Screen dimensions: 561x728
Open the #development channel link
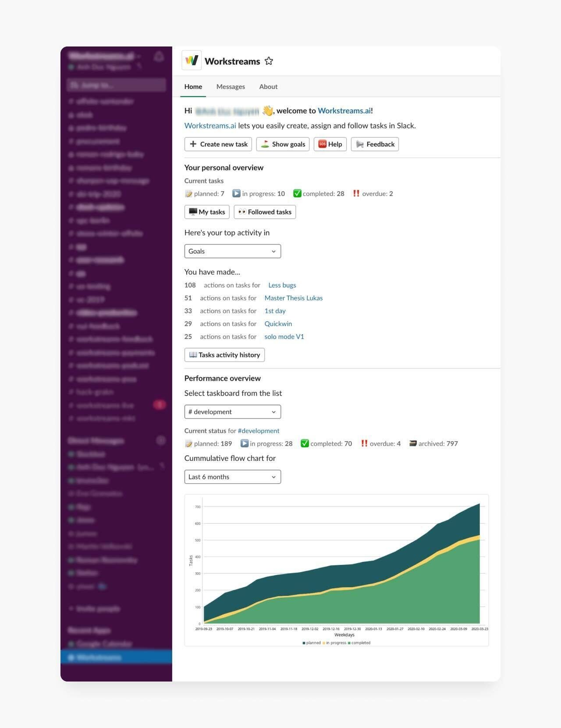[x=258, y=431]
